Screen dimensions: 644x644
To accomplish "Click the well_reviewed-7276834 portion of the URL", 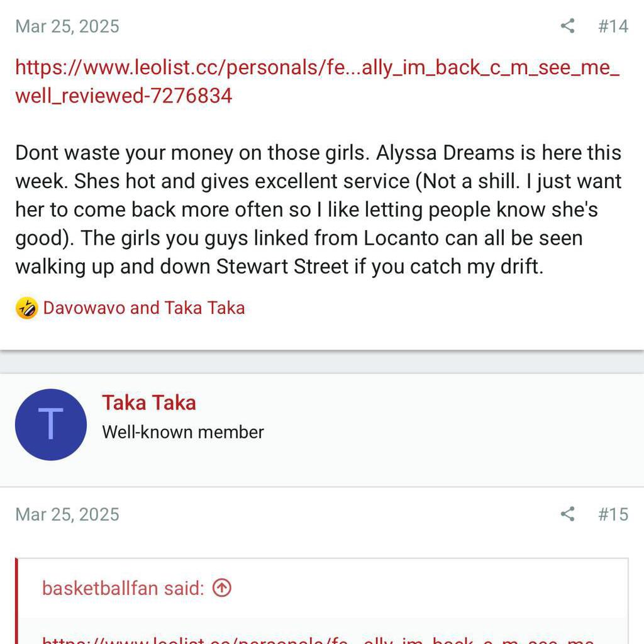I will pos(123,96).
